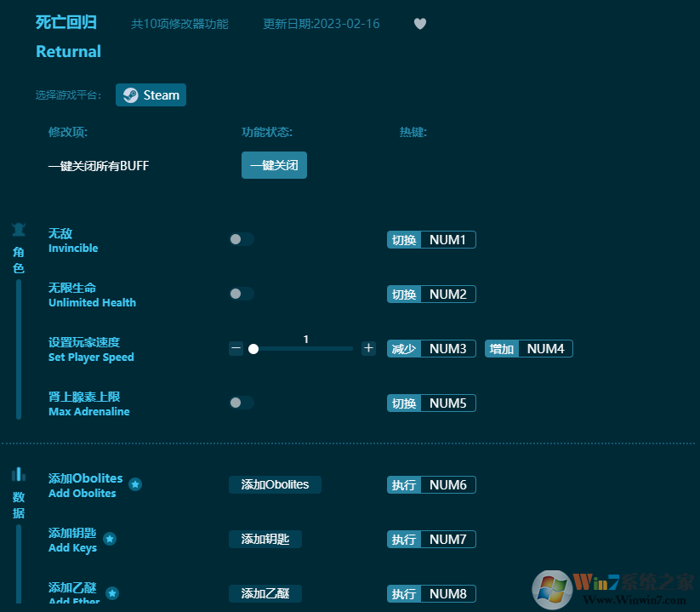
Task: Click the Returnal English title
Action: [68, 51]
